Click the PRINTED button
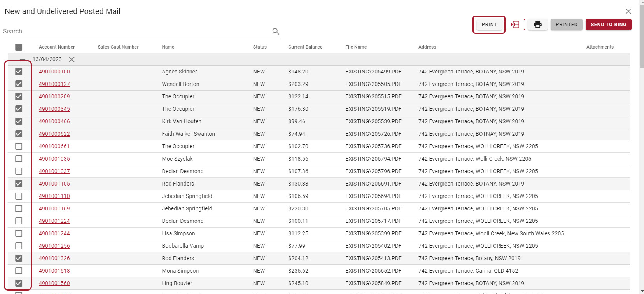Image resolution: width=644 pixels, height=294 pixels. point(566,24)
